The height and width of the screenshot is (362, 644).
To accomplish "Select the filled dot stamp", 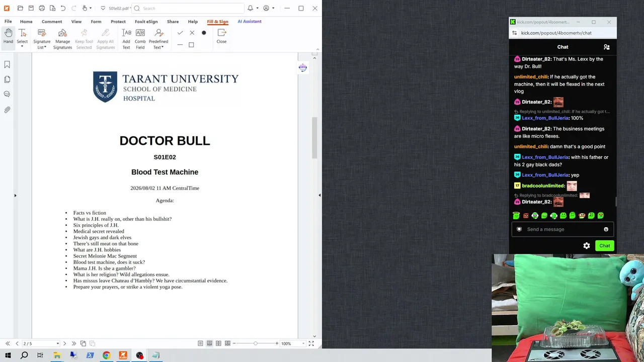I will coord(204,33).
